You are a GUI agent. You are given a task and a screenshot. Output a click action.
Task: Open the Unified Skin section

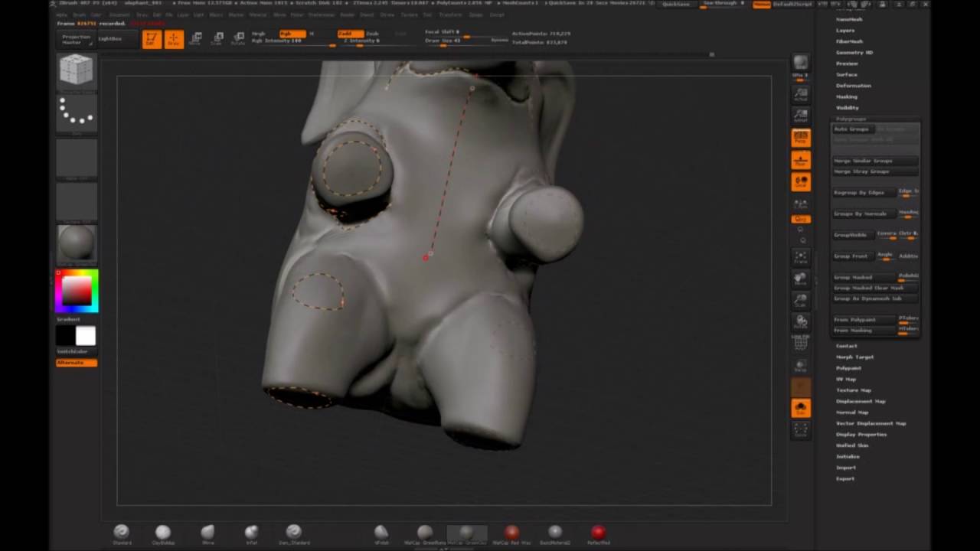(x=852, y=445)
